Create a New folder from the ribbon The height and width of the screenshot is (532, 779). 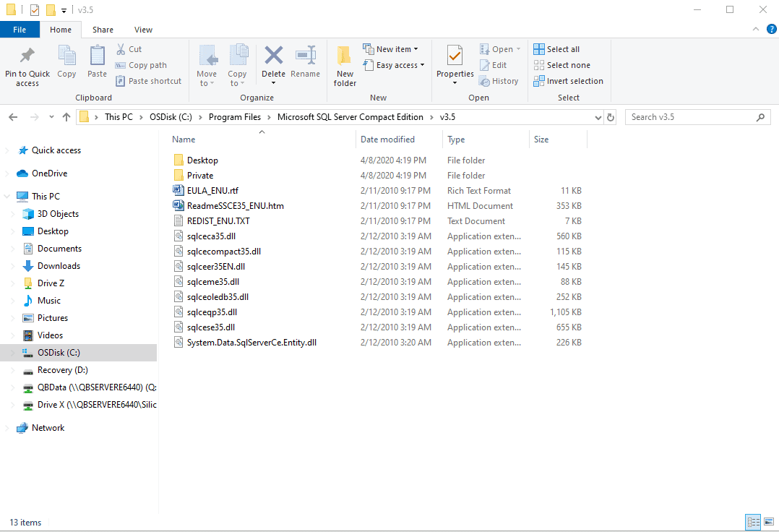345,66
